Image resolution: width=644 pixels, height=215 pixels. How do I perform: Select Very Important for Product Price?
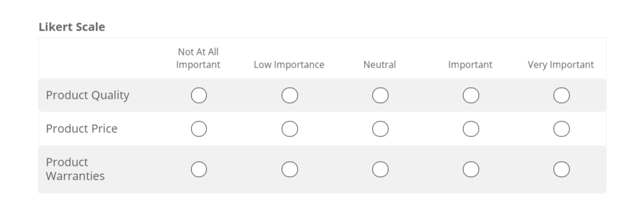[x=561, y=129]
